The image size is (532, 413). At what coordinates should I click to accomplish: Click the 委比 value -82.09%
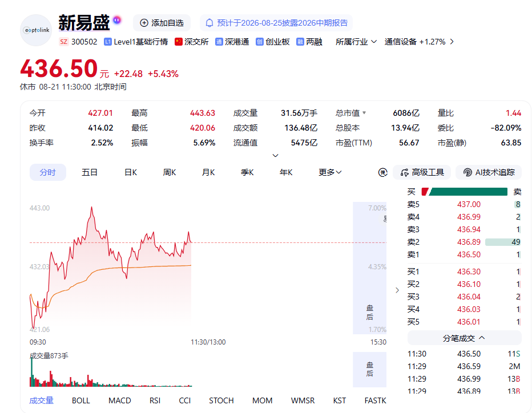pyautogui.click(x=506, y=128)
